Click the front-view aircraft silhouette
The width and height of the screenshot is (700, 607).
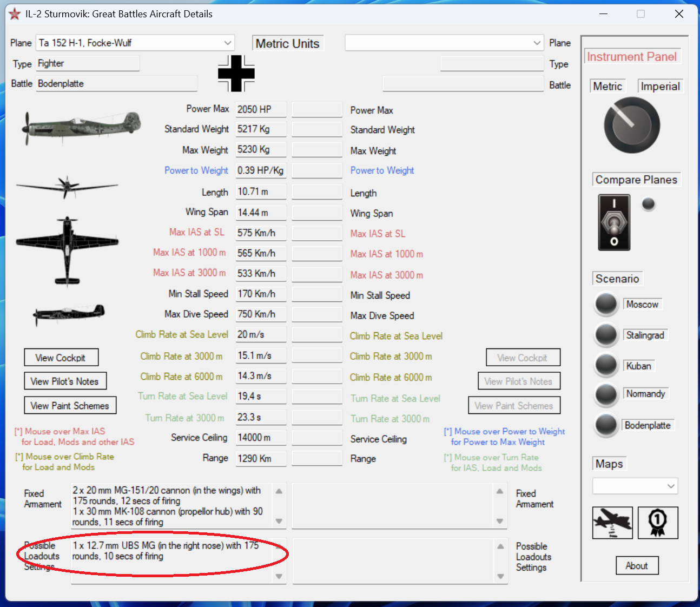click(67, 187)
